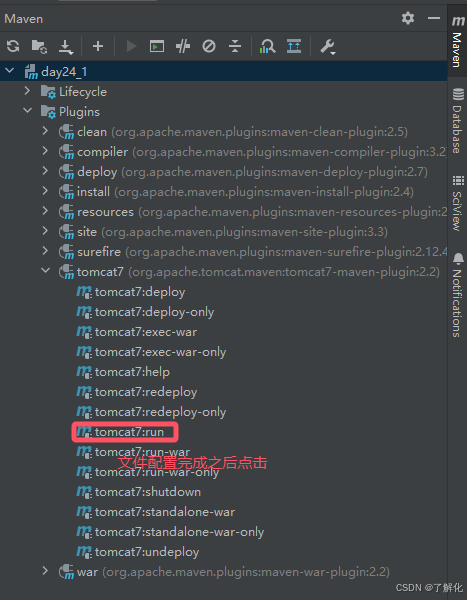The width and height of the screenshot is (467, 600).
Task: Expand the war plugin node
Action: [45, 571]
